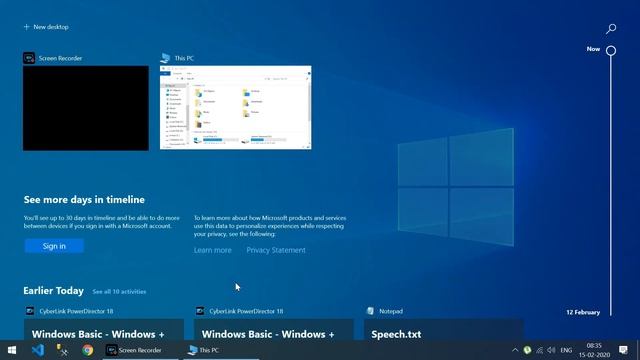
Task: Click the ENG language indicator
Action: tap(566, 350)
